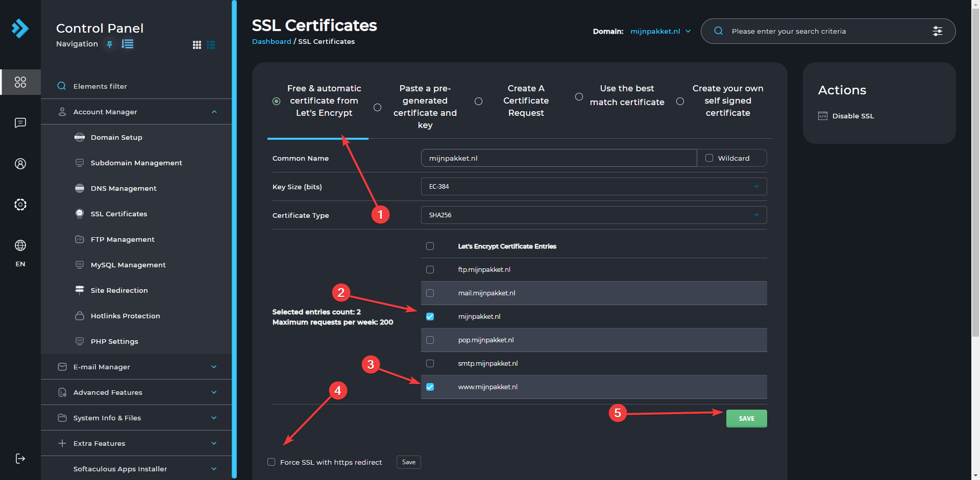
Task: Expand the E-mail Manager section
Action: (136, 367)
